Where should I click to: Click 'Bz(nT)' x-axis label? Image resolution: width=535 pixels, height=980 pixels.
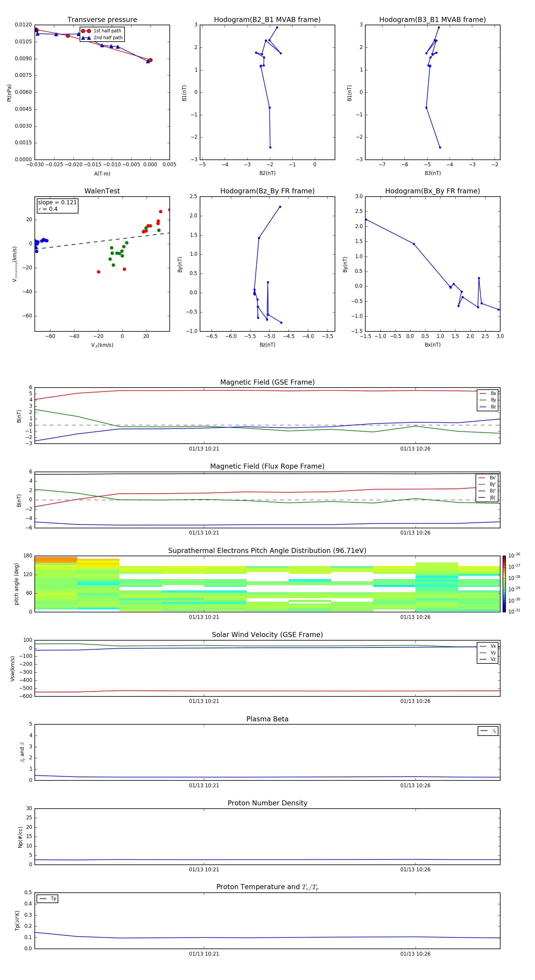[267, 345]
